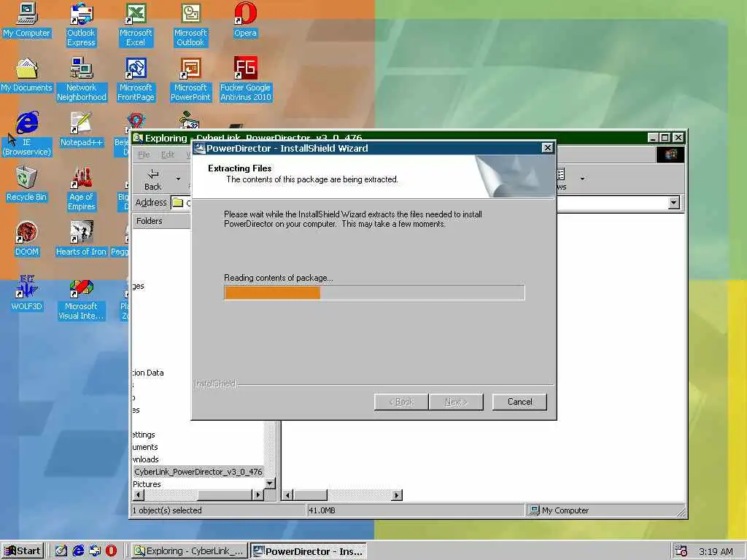Launch the Notepad++ desktop shortcut
This screenshot has height=560, width=747.
pyautogui.click(x=82, y=130)
